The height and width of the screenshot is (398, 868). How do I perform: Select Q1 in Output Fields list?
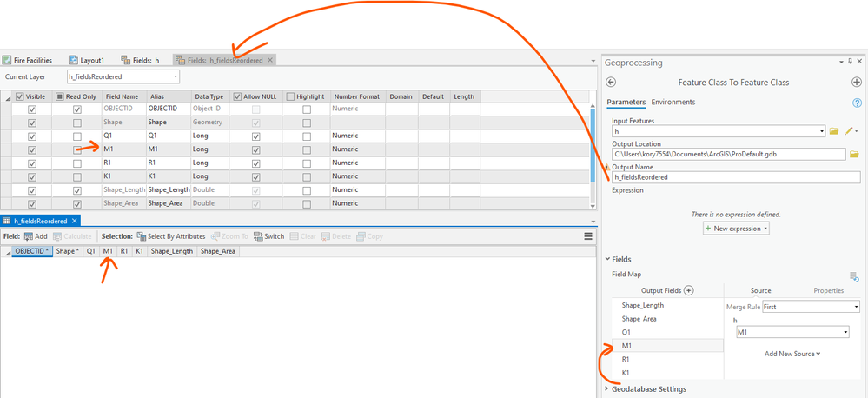(x=668, y=332)
